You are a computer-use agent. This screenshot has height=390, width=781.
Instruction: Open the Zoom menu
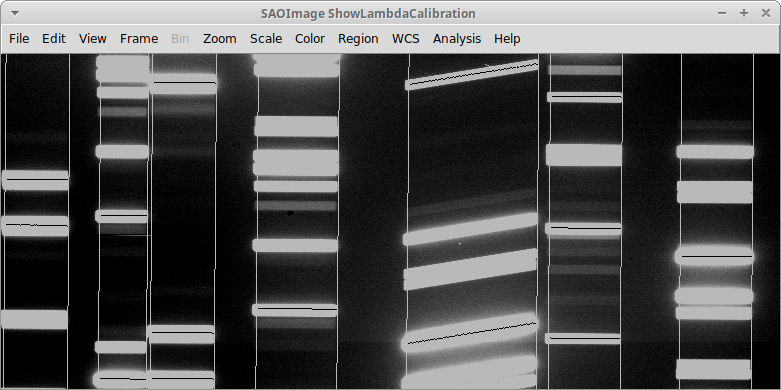[x=220, y=39]
